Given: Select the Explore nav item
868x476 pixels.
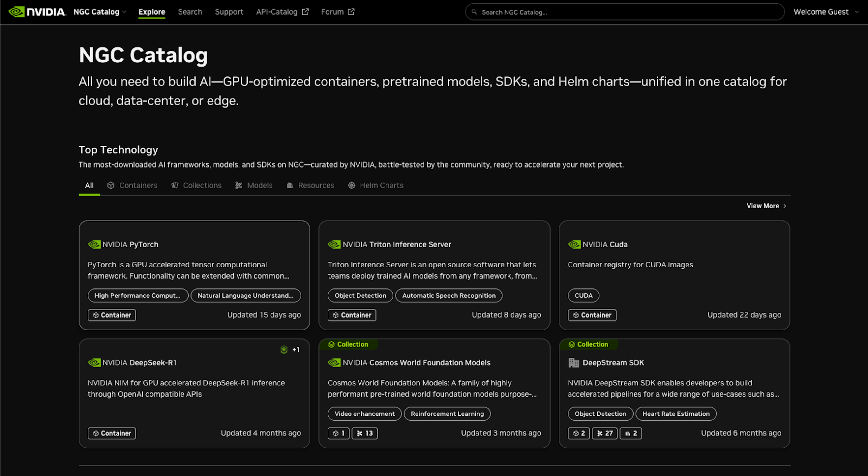Looking at the screenshot, I should tap(152, 12).
